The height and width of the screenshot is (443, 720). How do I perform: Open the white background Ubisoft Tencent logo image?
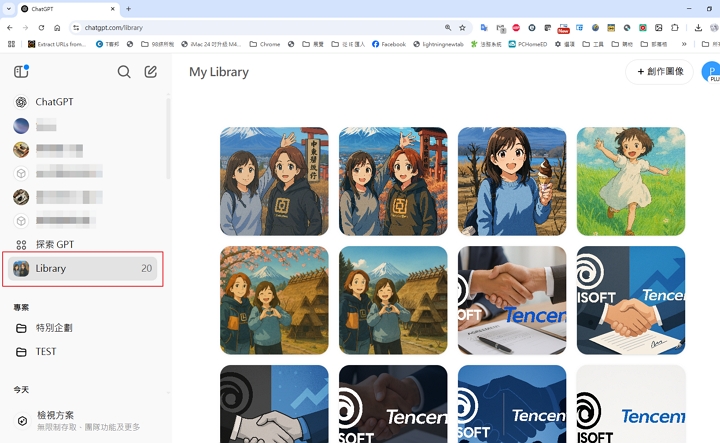631,404
